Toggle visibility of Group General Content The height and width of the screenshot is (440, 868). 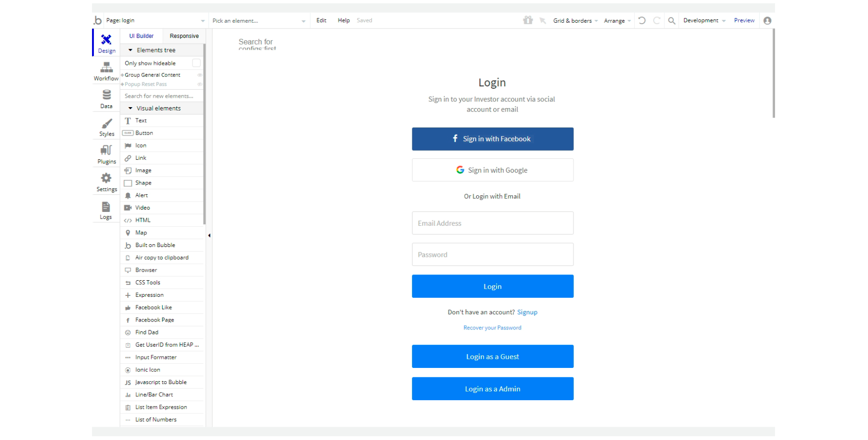tap(200, 75)
